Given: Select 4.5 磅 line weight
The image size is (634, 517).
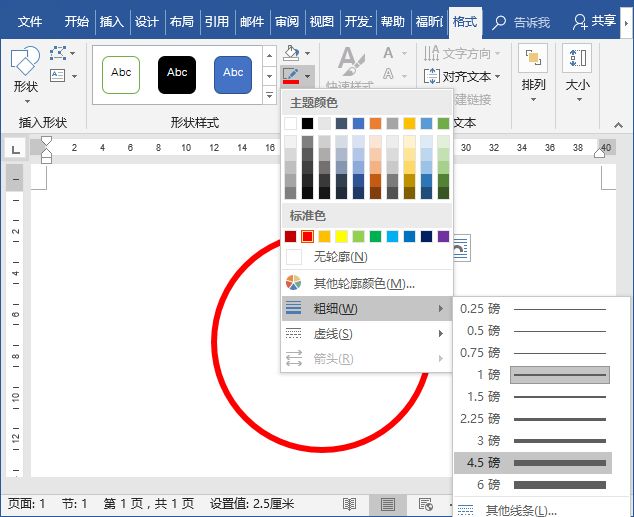Looking at the screenshot, I should 533,462.
